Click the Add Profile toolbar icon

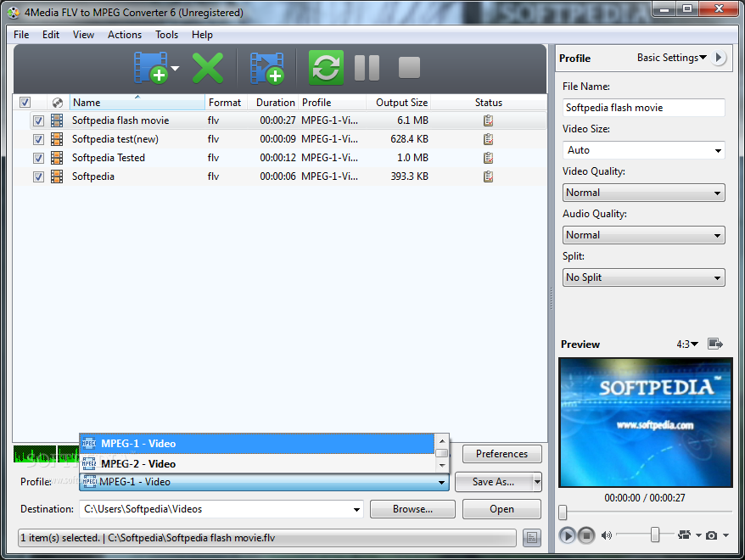click(267, 68)
